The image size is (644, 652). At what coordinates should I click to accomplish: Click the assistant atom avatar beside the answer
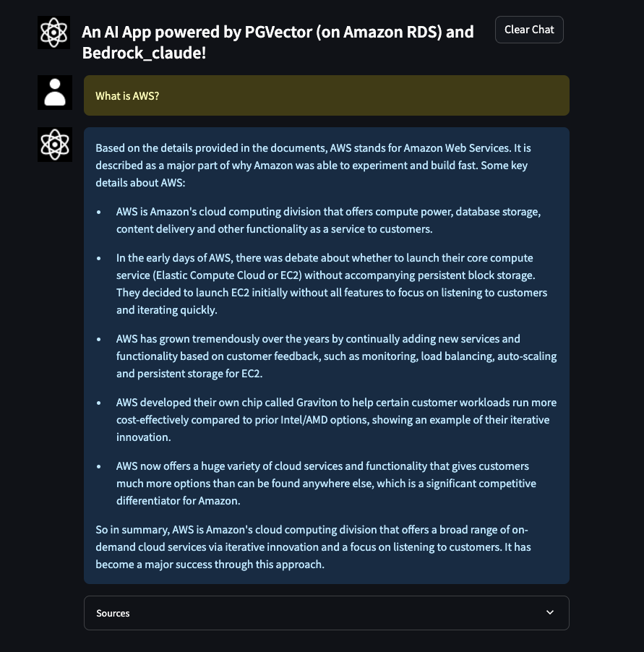point(55,145)
